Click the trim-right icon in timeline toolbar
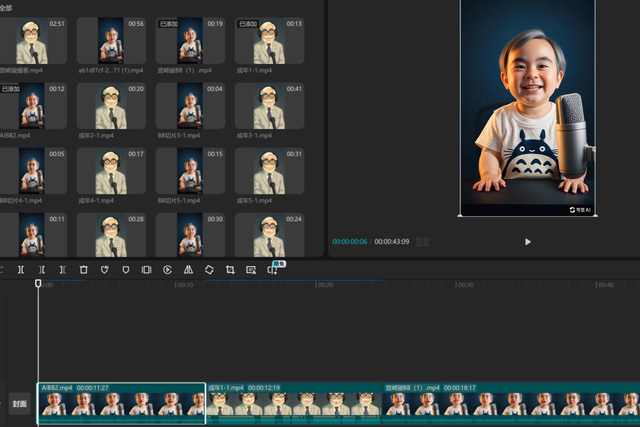 tap(62, 270)
